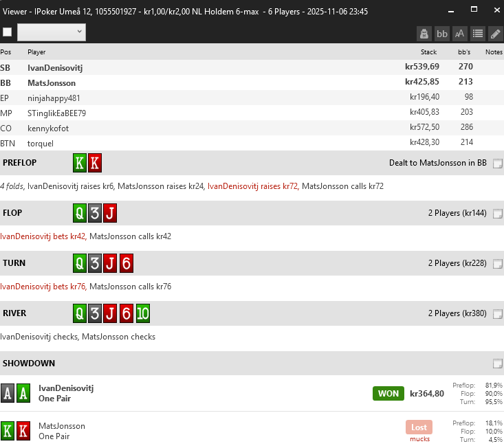Click the green Queen card on the flop
Screen dimensions: 504x446
[x=80, y=213]
